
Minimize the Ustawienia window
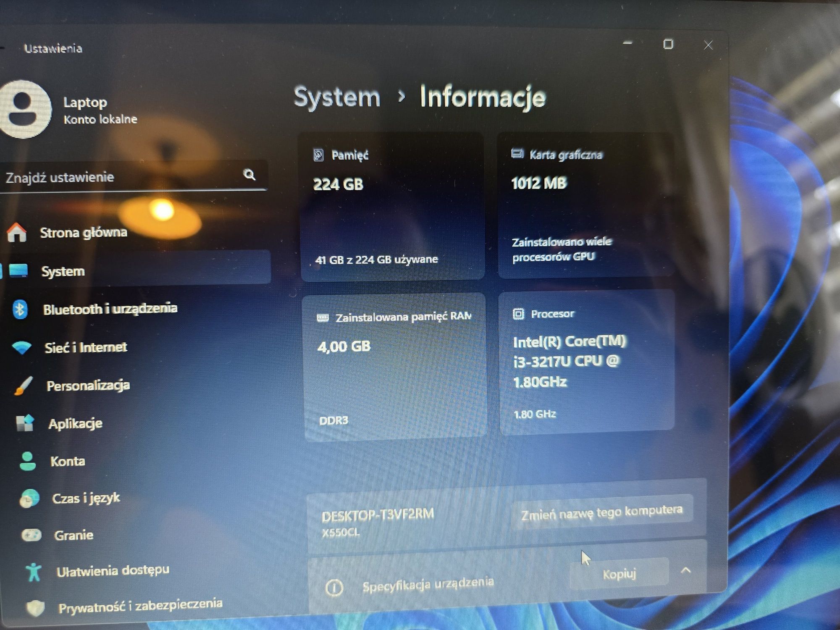[628, 43]
